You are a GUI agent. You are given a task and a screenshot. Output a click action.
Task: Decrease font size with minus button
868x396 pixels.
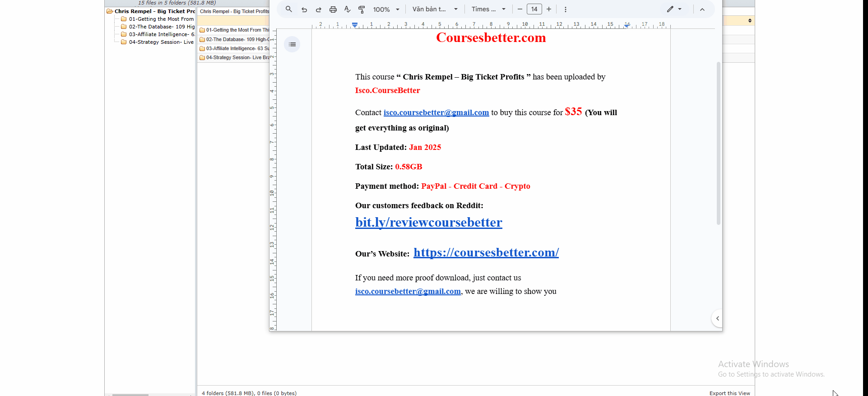pyautogui.click(x=520, y=9)
